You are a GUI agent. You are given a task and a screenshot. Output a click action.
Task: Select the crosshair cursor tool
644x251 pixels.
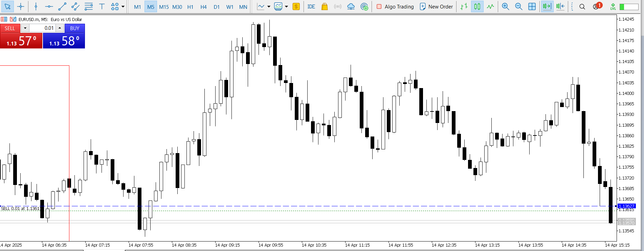[x=21, y=6]
